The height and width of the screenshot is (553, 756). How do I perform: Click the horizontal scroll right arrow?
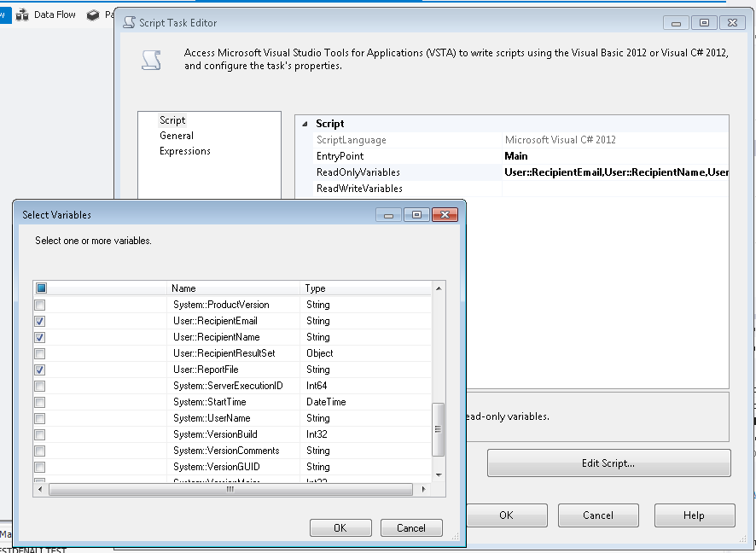[424, 489]
